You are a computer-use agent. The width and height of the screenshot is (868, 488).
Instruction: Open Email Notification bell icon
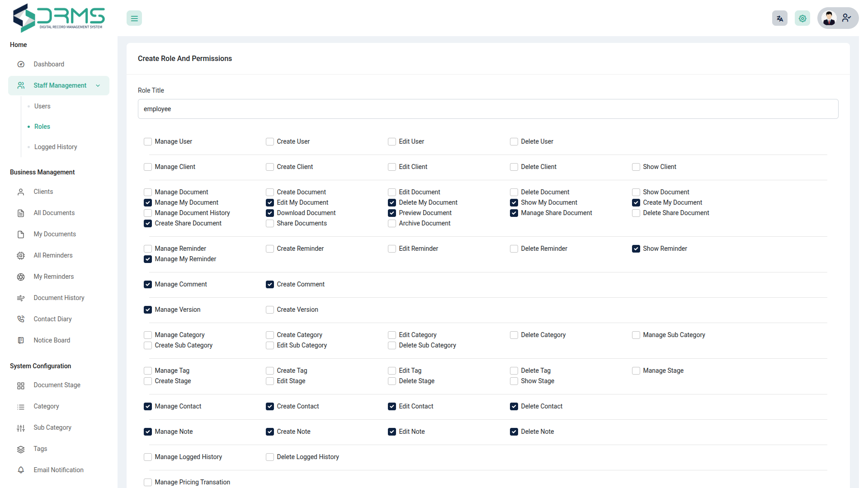pyautogui.click(x=21, y=470)
